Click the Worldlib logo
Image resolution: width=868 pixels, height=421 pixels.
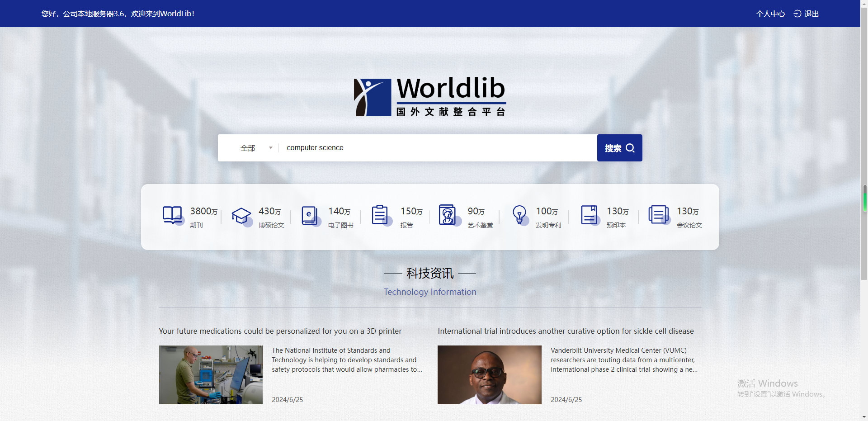click(430, 97)
